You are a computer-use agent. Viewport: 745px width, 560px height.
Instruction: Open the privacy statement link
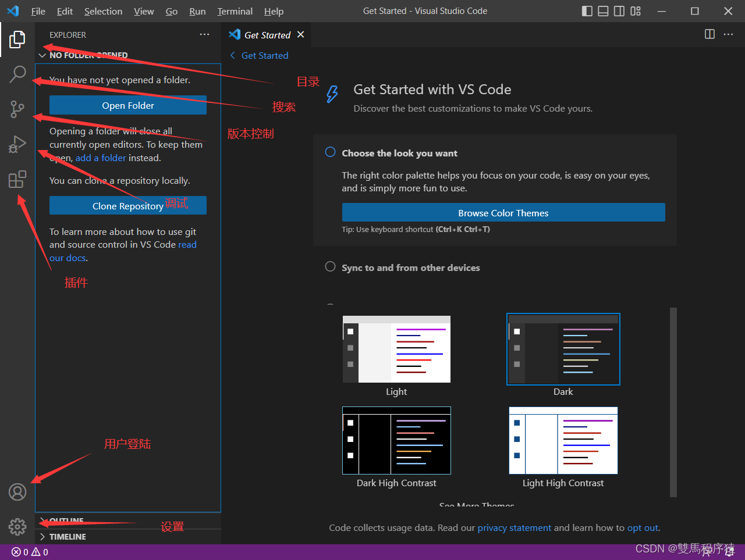515,527
